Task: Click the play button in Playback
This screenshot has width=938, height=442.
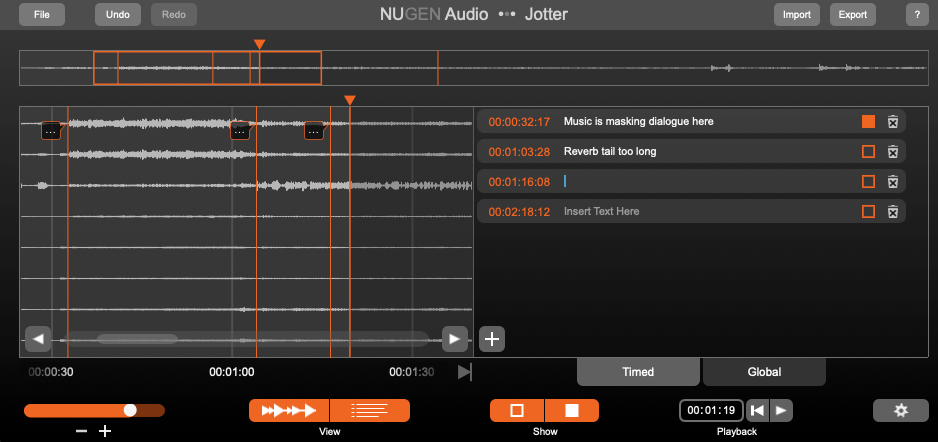Action: click(781, 410)
